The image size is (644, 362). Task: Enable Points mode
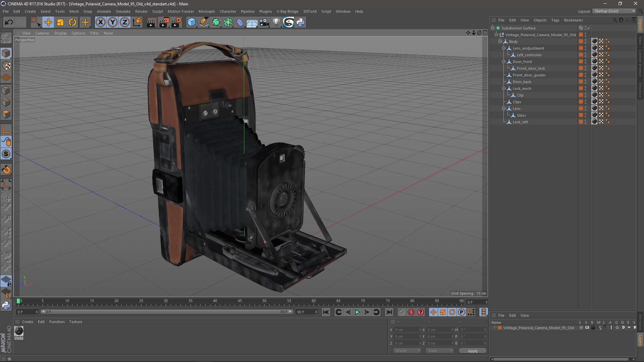tap(6, 90)
